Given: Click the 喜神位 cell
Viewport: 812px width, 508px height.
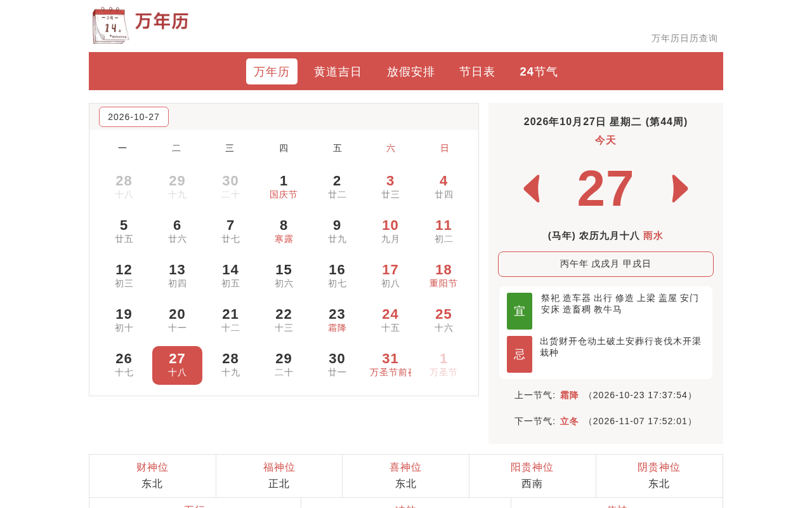Looking at the screenshot, I should coord(405,476).
